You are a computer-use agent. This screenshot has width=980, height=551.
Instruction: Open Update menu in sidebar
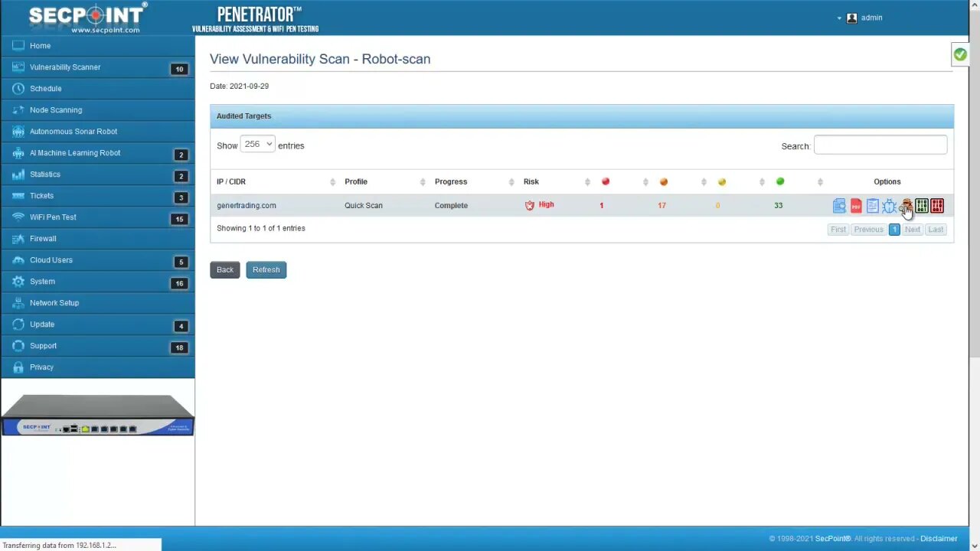pyautogui.click(x=97, y=324)
